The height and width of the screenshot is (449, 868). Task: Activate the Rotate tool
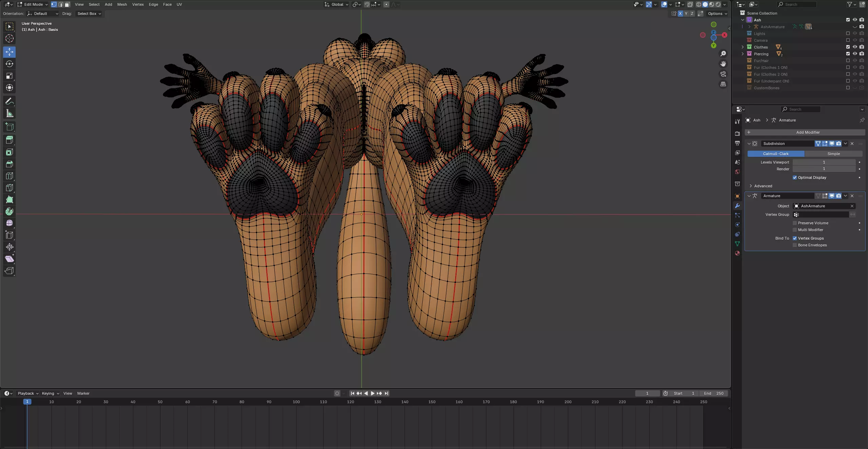pos(9,64)
